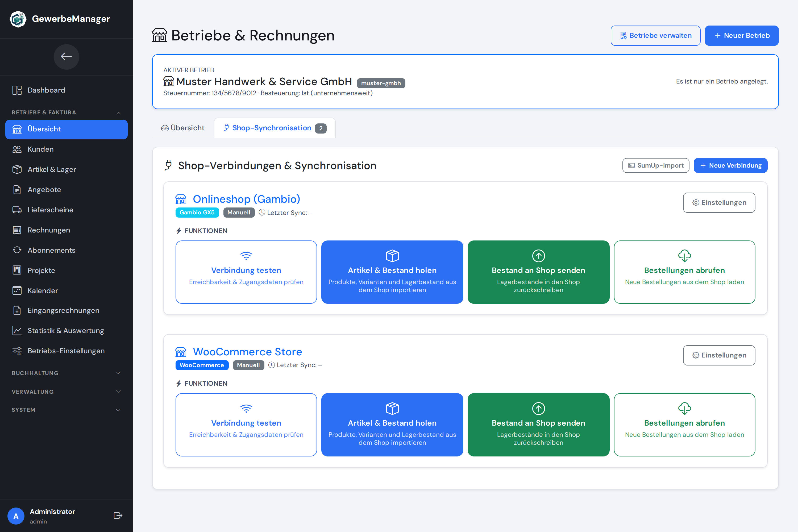This screenshot has width=798, height=532.
Task: Open SumUp-Import
Action: [x=656, y=165]
